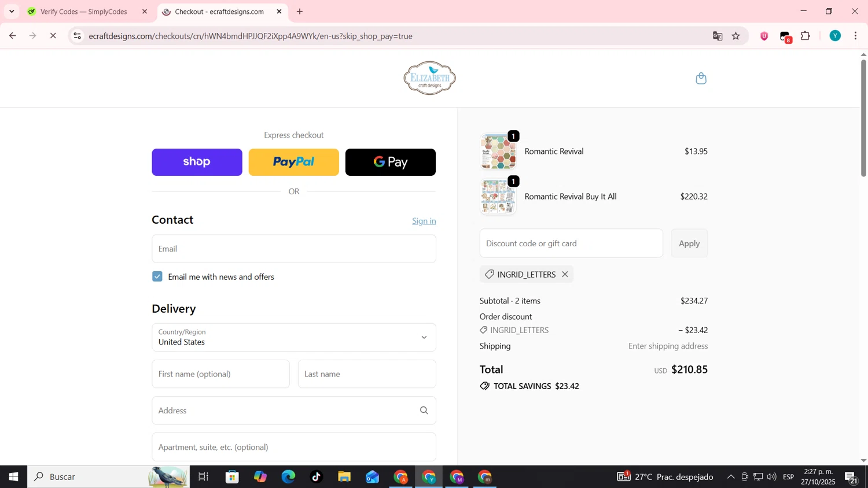868x488 pixels.
Task: Click the Discount code or gift card field
Action: (x=571, y=243)
